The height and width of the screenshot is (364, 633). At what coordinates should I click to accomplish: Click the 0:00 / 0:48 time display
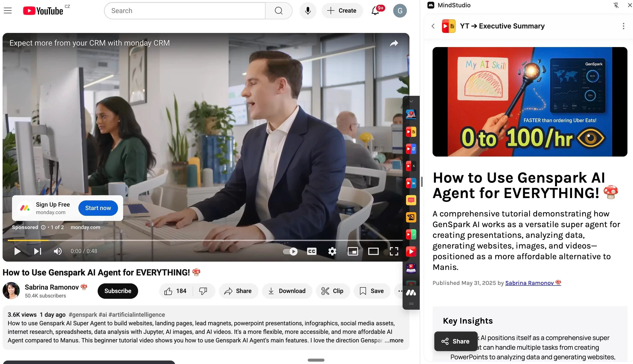pos(84,251)
